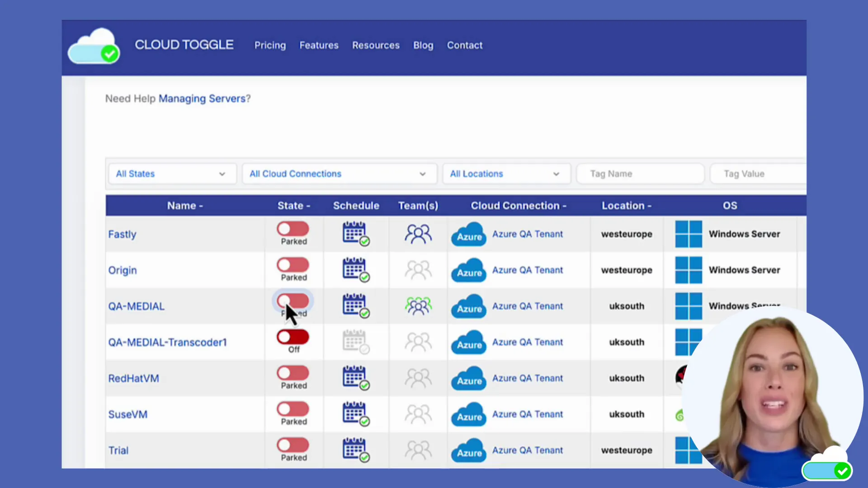This screenshot has width=868, height=488.
Task: Open the All States dropdown
Action: coord(172,174)
